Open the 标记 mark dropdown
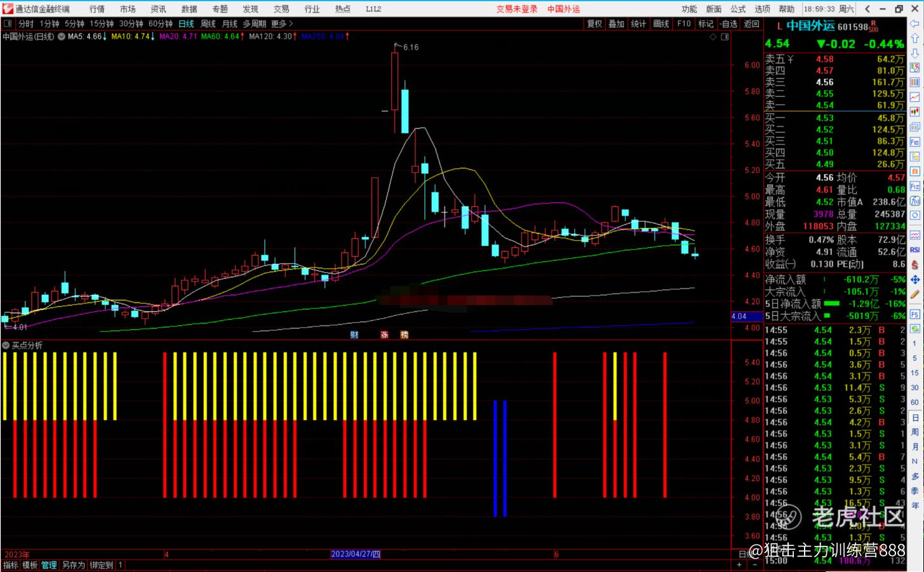The image size is (924, 572). point(706,24)
